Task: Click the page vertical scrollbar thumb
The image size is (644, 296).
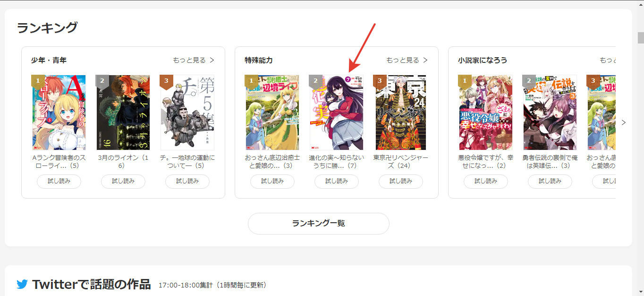Action: [x=640, y=38]
